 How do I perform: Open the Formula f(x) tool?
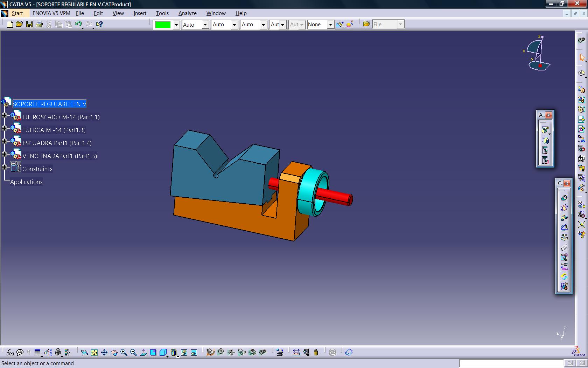pyautogui.click(x=10, y=352)
